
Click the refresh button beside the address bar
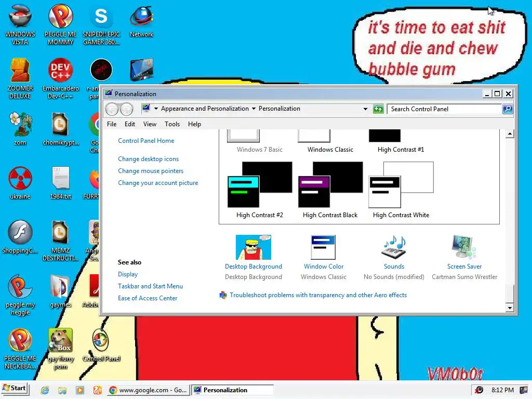[x=378, y=109]
